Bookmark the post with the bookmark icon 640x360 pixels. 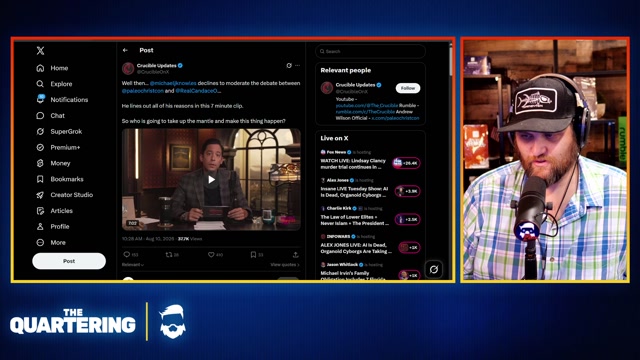click(x=253, y=254)
